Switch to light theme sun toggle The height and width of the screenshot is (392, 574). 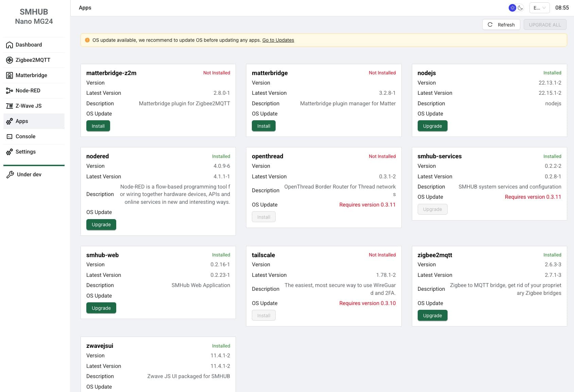(x=512, y=8)
